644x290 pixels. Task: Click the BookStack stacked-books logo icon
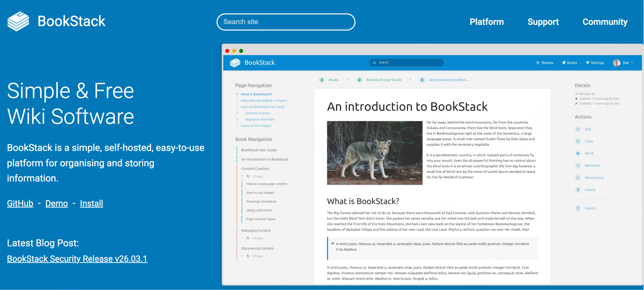point(18,21)
